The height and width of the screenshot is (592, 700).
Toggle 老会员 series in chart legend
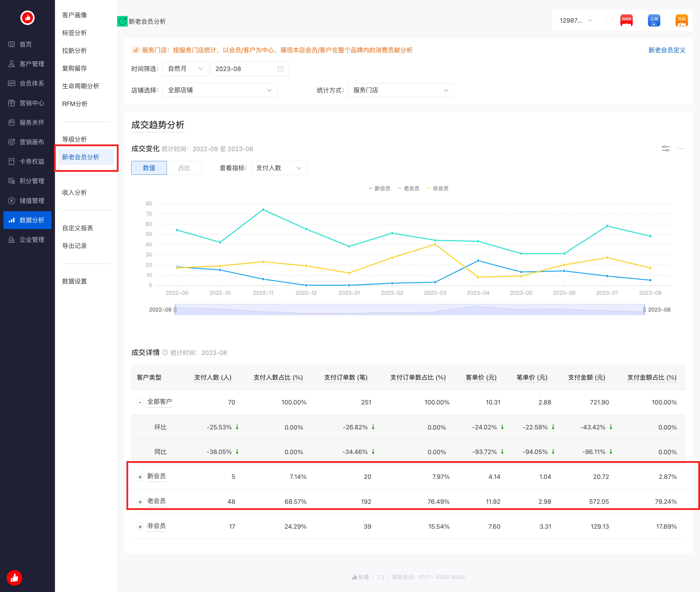[x=409, y=189]
